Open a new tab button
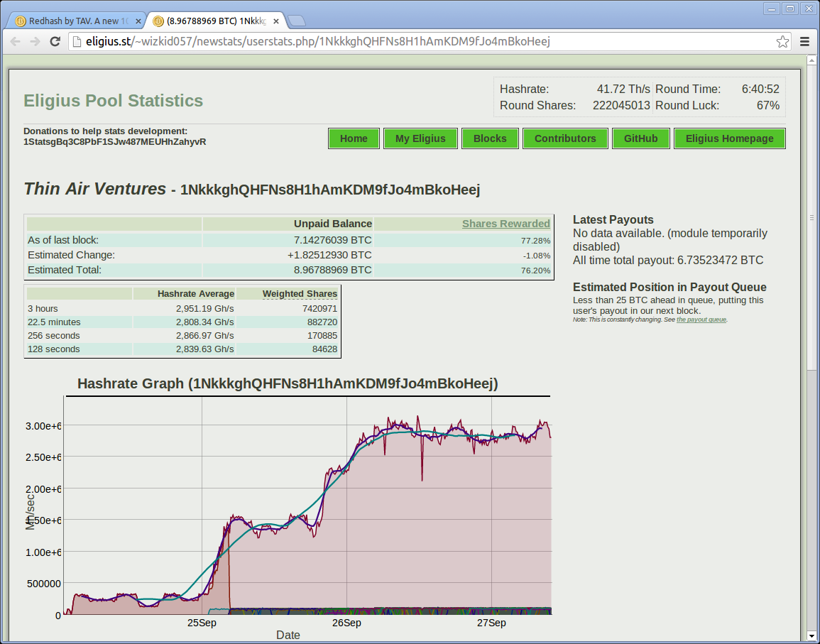This screenshot has width=820, height=644. coord(297,21)
